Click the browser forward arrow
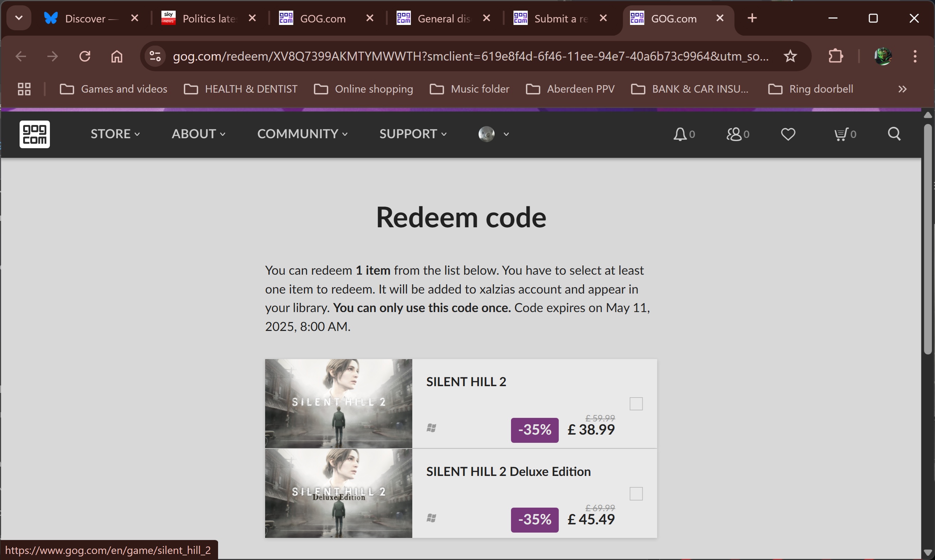 (x=52, y=56)
